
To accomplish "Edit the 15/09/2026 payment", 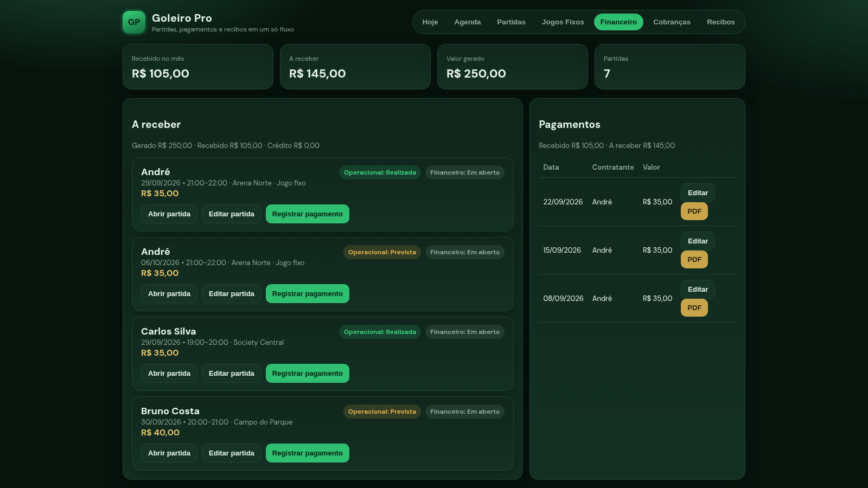I will pyautogui.click(x=698, y=241).
